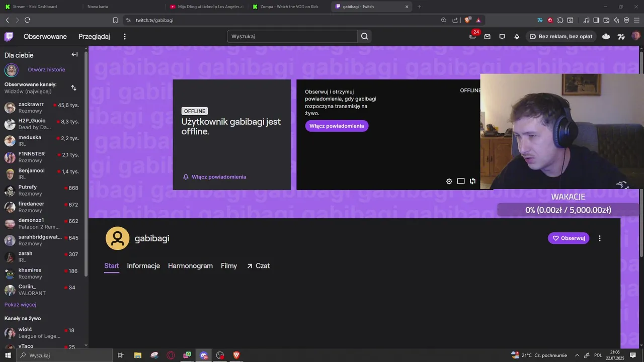Open Coriin_ VALORANT channel
644x362 pixels.
[42, 290]
